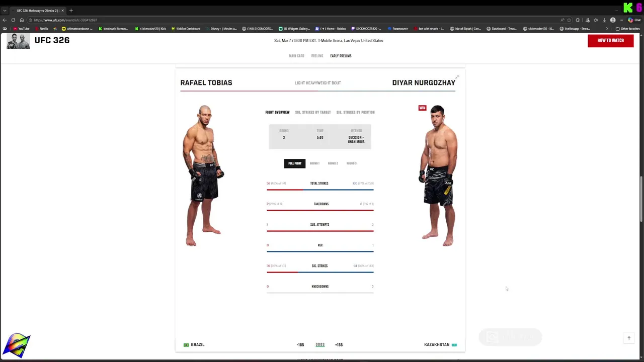Open the Widgets Gallery bookmark
This screenshot has width=644, height=362.
click(294, 29)
